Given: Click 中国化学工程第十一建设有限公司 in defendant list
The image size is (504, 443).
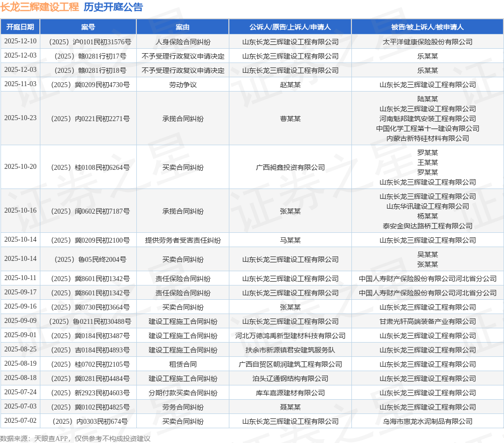Looking at the screenshot, I should coord(427,128).
